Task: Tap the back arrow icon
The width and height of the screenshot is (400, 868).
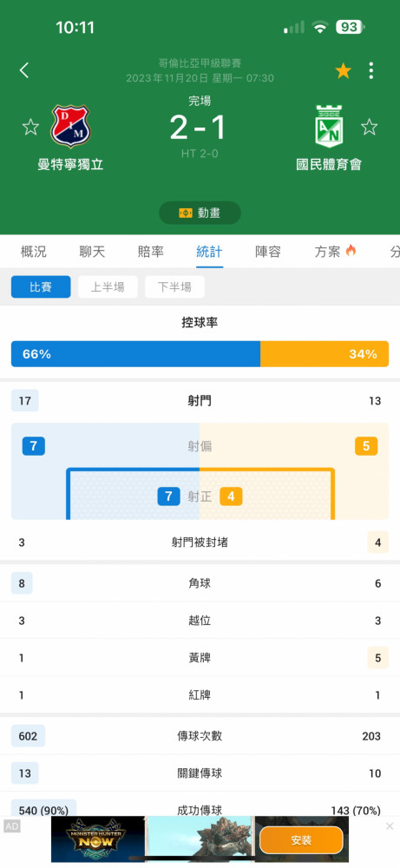Action: pyautogui.click(x=23, y=70)
